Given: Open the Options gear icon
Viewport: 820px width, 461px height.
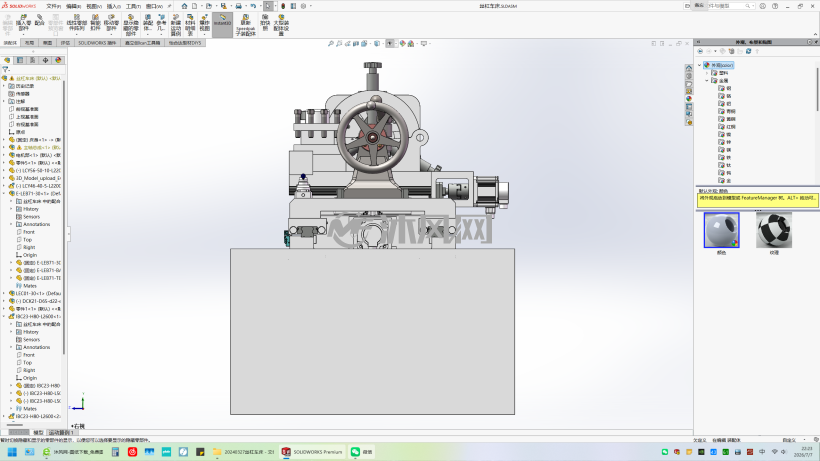Looking at the screenshot, I should tap(303, 6).
